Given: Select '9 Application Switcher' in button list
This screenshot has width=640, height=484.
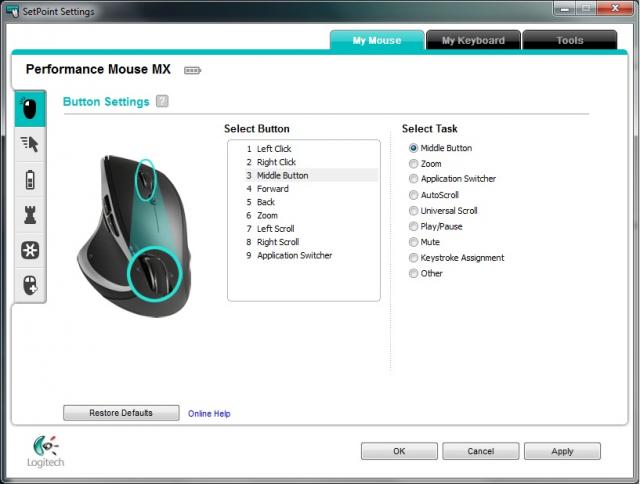Looking at the screenshot, I should tap(311, 255).
